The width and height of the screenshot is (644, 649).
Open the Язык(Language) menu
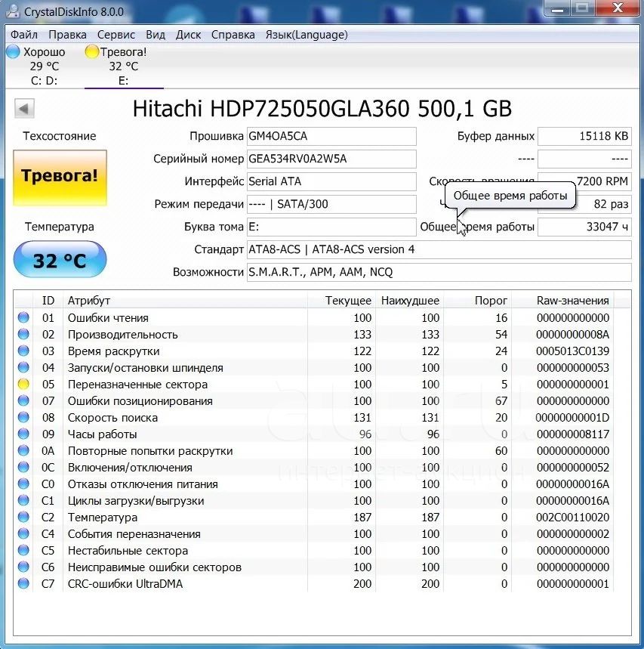pos(306,35)
